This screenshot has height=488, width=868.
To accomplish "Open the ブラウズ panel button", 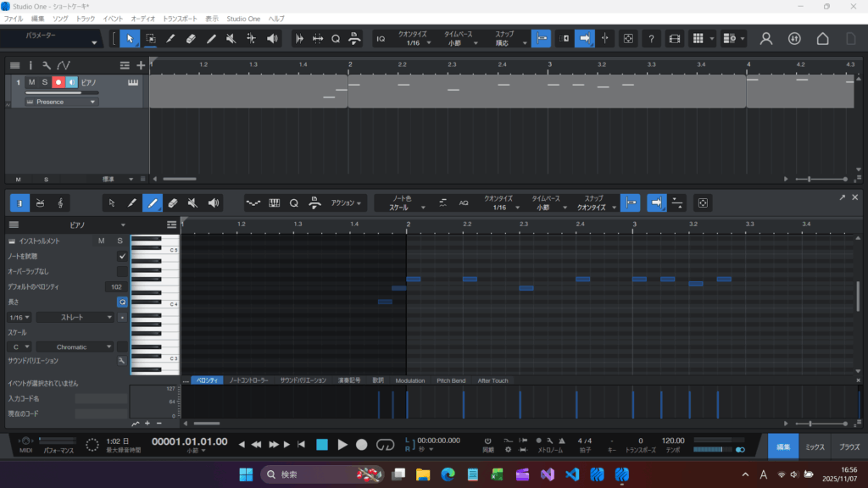I will tap(849, 446).
